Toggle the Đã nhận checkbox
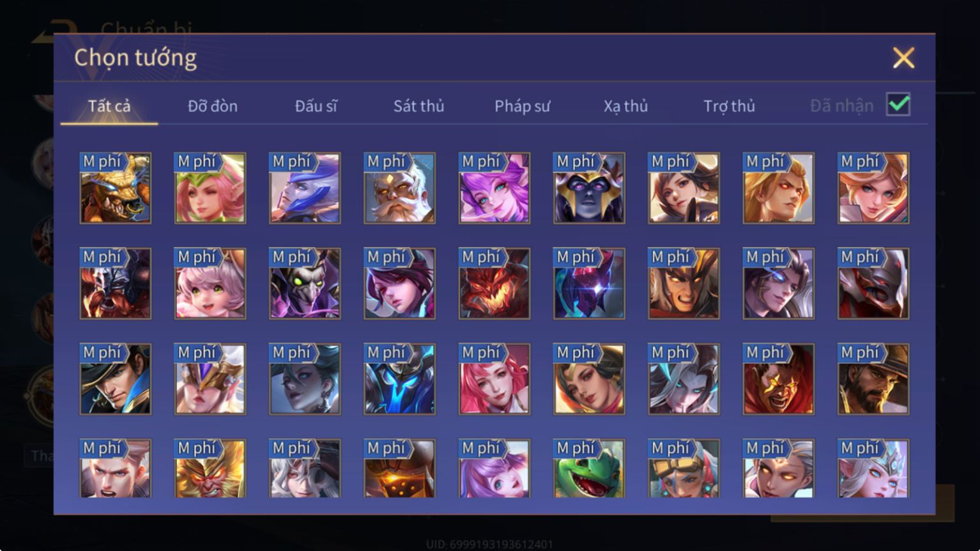The width and height of the screenshot is (980, 551). [898, 104]
